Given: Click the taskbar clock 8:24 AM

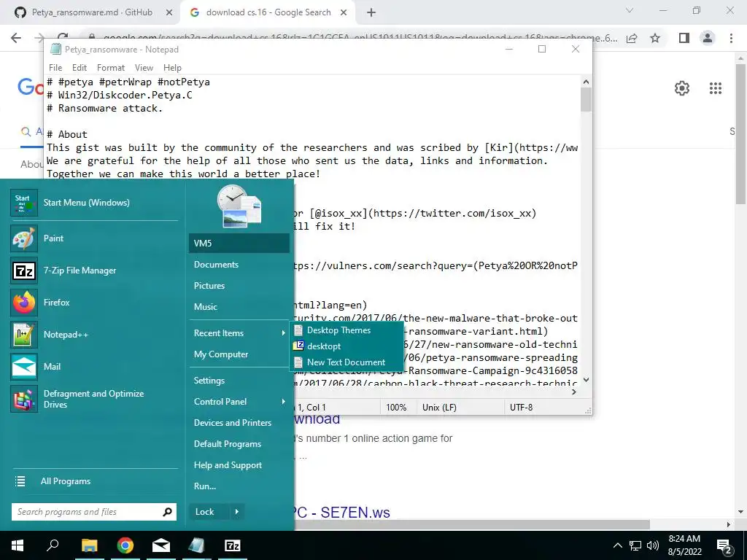Looking at the screenshot, I should pos(684,539).
